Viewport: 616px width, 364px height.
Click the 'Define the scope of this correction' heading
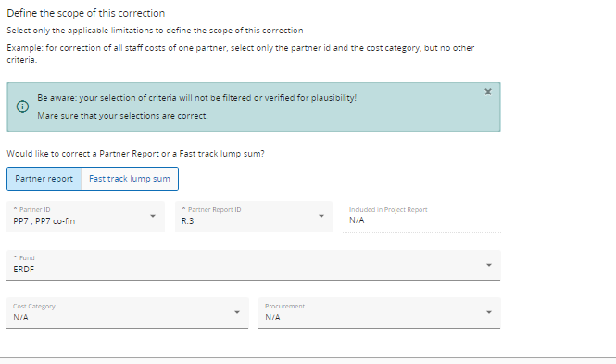85,13
